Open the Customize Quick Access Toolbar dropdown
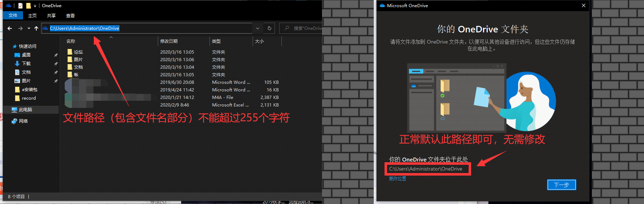The image size is (644, 204). (35, 6)
